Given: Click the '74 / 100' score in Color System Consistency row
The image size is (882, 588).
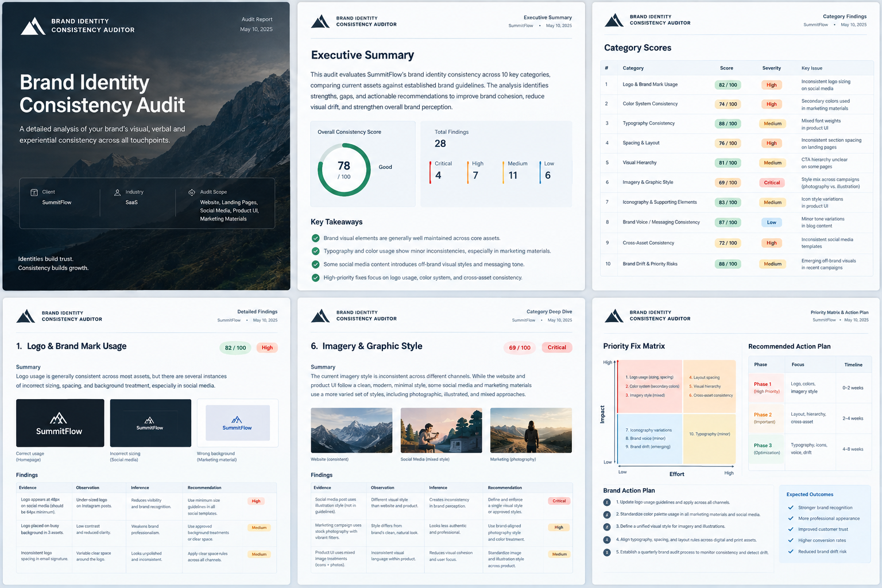Looking at the screenshot, I should tap(728, 104).
